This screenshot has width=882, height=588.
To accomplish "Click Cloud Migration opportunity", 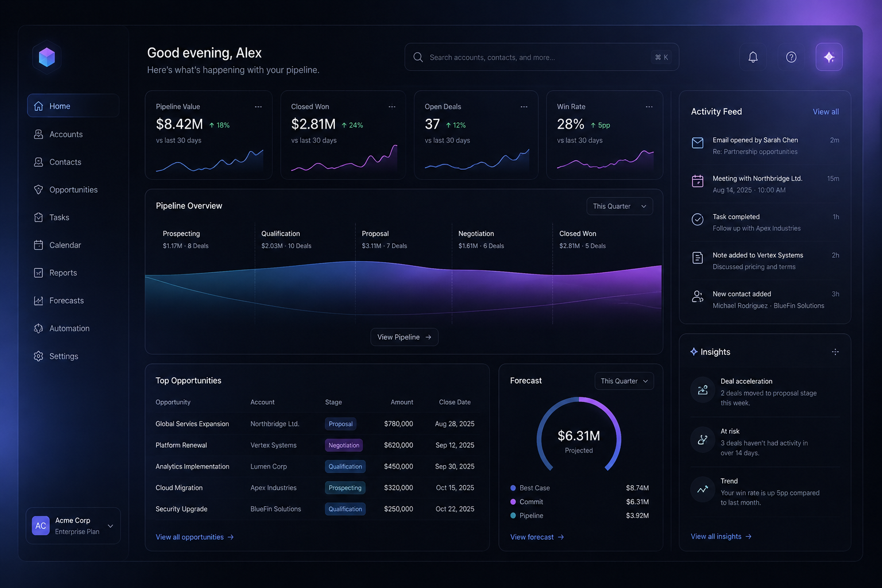I will (x=179, y=488).
